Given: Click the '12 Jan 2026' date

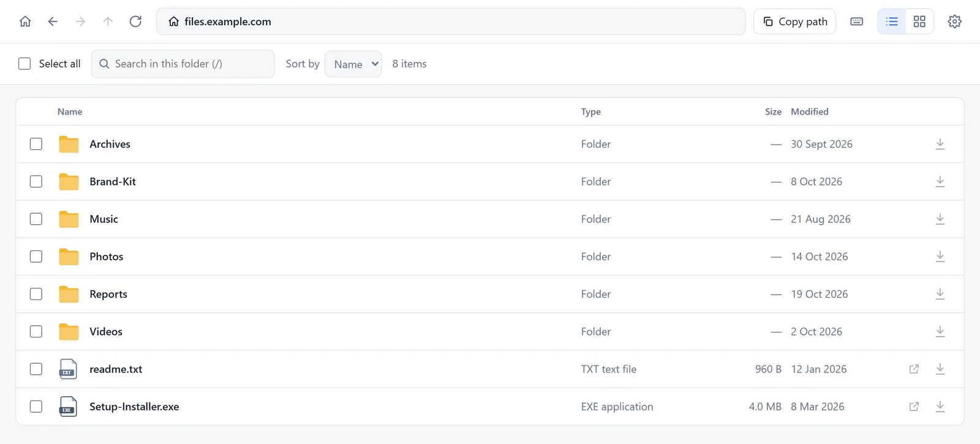Looking at the screenshot, I should (819, 369).
